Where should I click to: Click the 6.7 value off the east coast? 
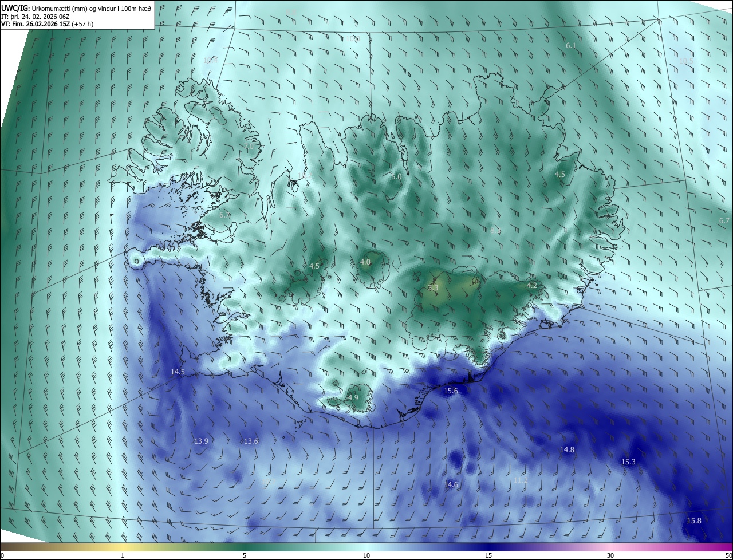(x=724, y=220)
